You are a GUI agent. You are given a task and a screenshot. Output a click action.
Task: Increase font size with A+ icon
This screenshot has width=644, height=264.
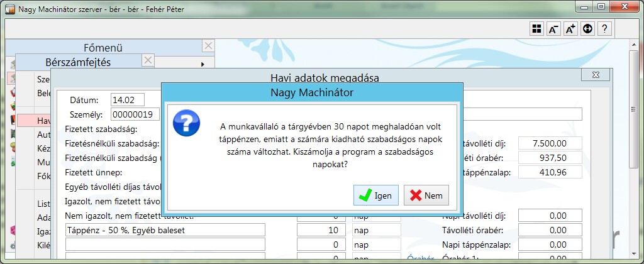click(x=570, y=29)
